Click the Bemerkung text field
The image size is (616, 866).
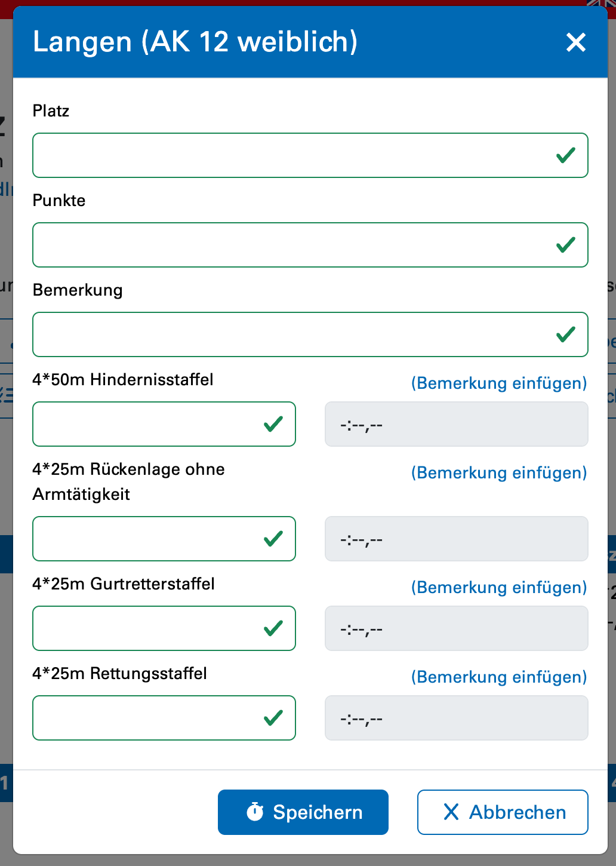coord(292,334)
